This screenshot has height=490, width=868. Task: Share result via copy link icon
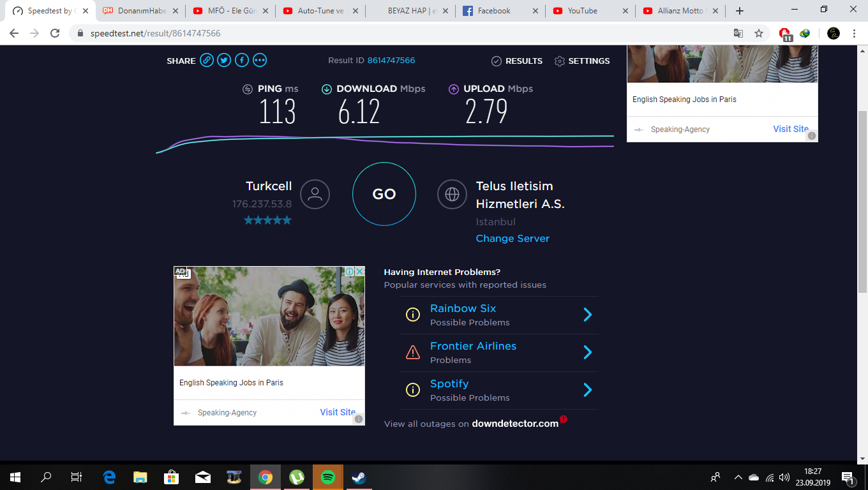click(x=207, y=61)
